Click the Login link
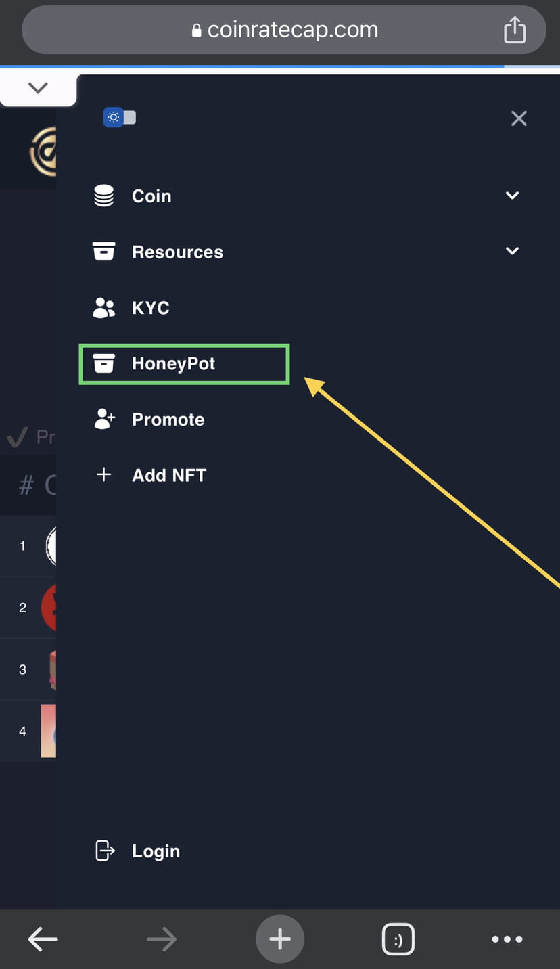This screenshot has width=560, height=969. 156,851
